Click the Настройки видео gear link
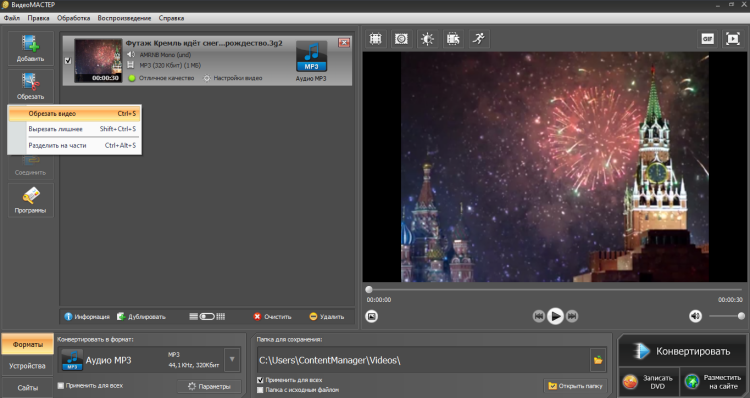750x398 pixels. coord(233,78)
